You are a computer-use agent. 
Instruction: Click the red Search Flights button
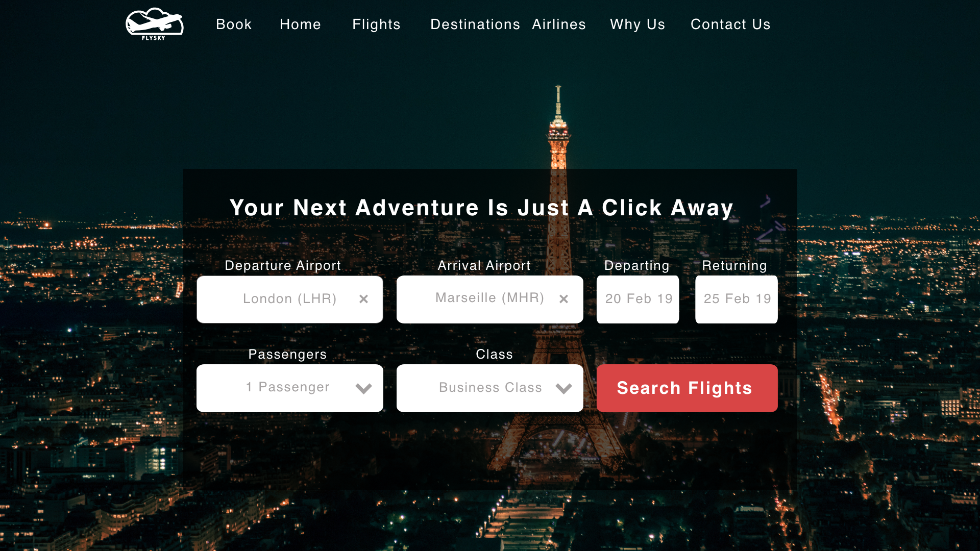tap(687, 388)
